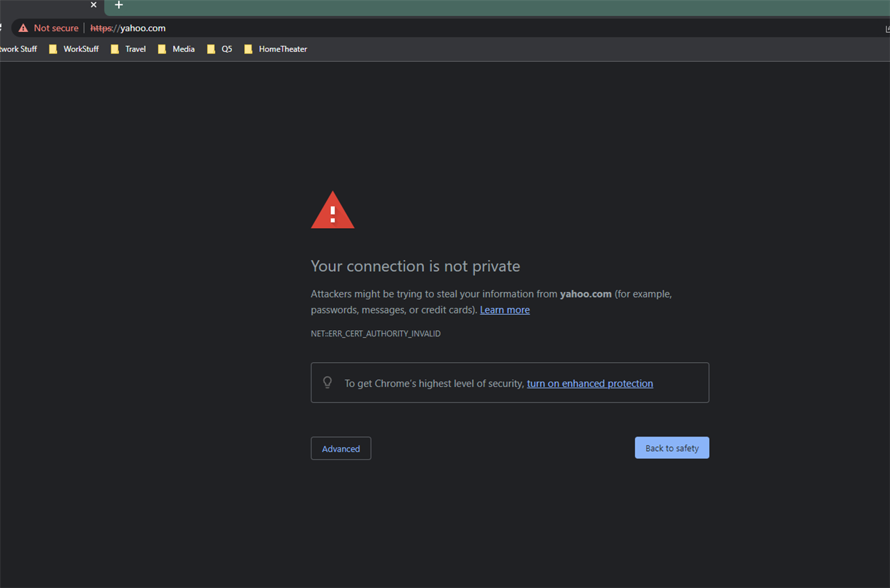
Task: Click the Travel folder icon
Action: pyautogui.click(x=115, y=49)
